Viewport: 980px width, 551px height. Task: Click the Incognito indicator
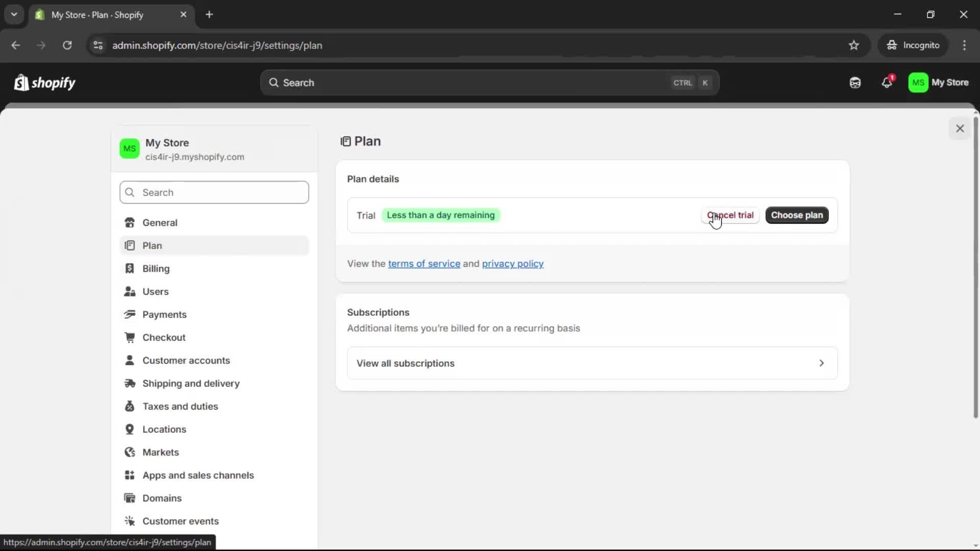(x=913, y=45)
